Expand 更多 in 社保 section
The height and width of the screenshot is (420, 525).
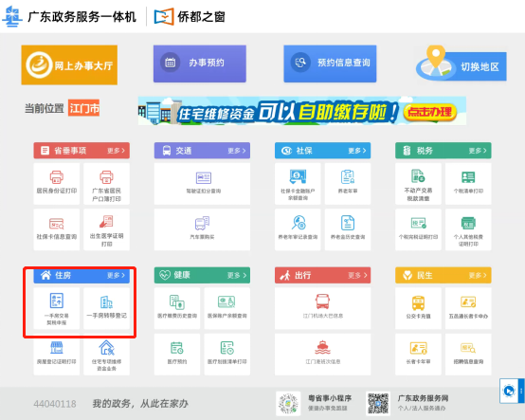[x=357, y=151]
